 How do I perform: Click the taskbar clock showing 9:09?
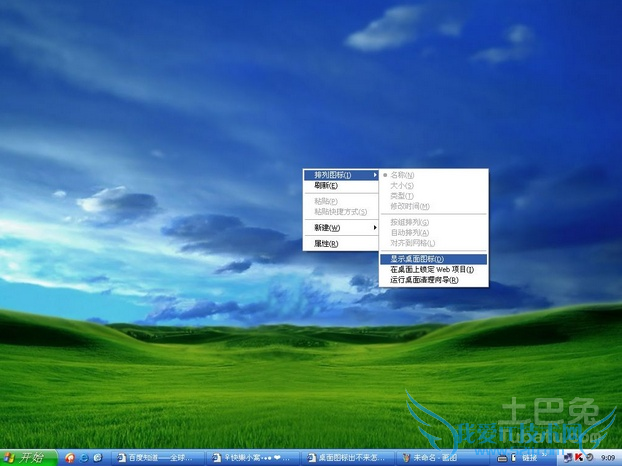coord(608,458)
